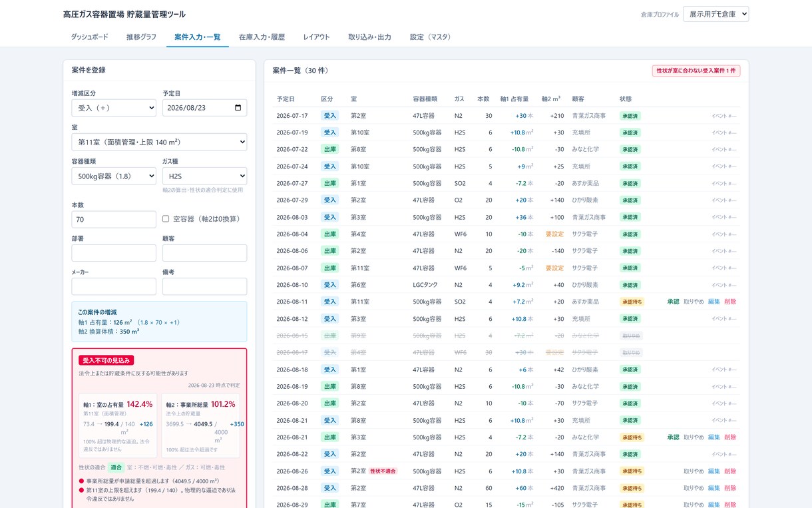Click the 要設定 value on 2026-08-04 row
Screen dimensions: 812x508
point(554,234)
